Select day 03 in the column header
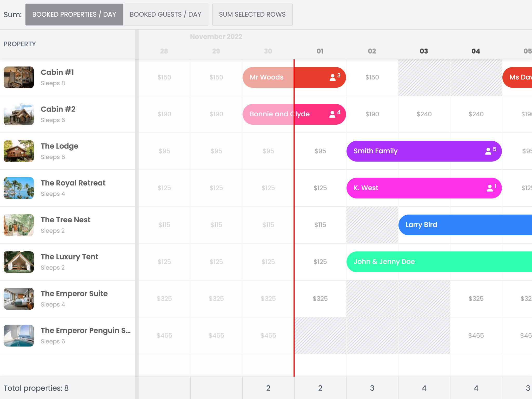 (424, 51)
